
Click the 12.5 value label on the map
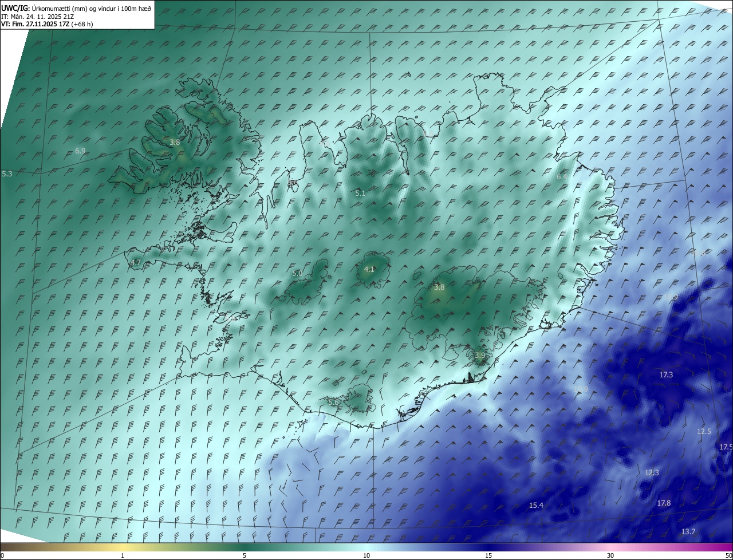click(704, 431)
